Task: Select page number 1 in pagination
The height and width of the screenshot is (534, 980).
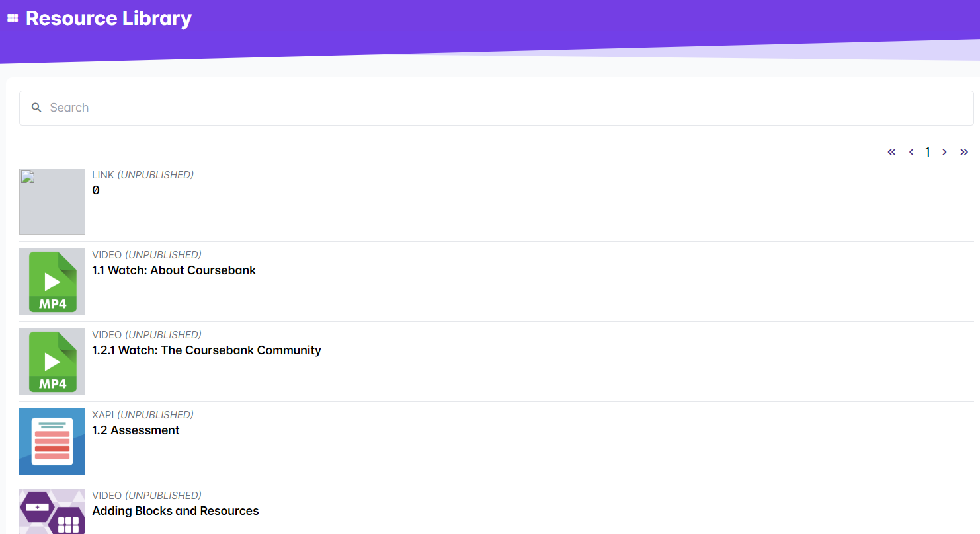Action: pos(928,152)
